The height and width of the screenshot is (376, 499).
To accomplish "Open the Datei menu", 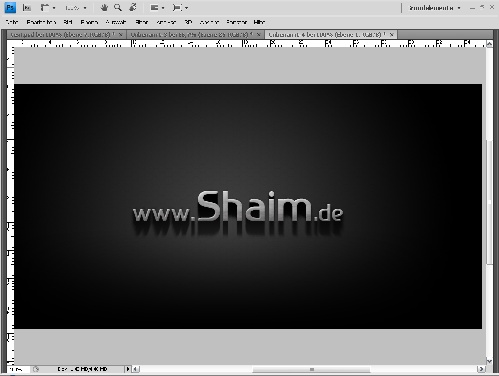I will coord(12,22).
